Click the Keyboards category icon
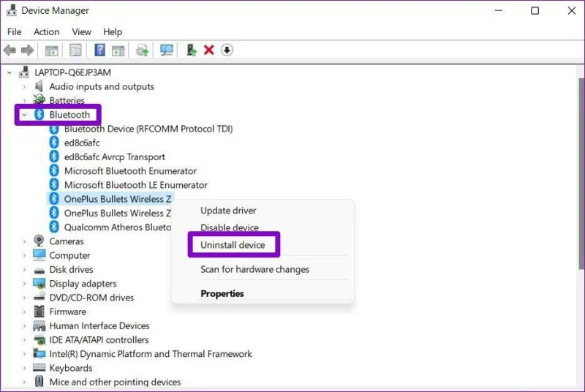The height and width of the screenshot is (392, 585). point(39,368)
